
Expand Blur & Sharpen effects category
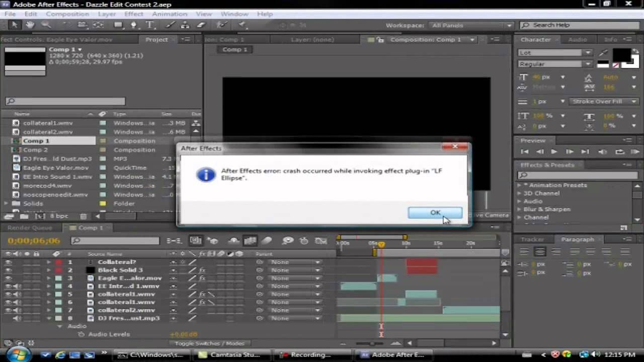click(x=520, y=209)
